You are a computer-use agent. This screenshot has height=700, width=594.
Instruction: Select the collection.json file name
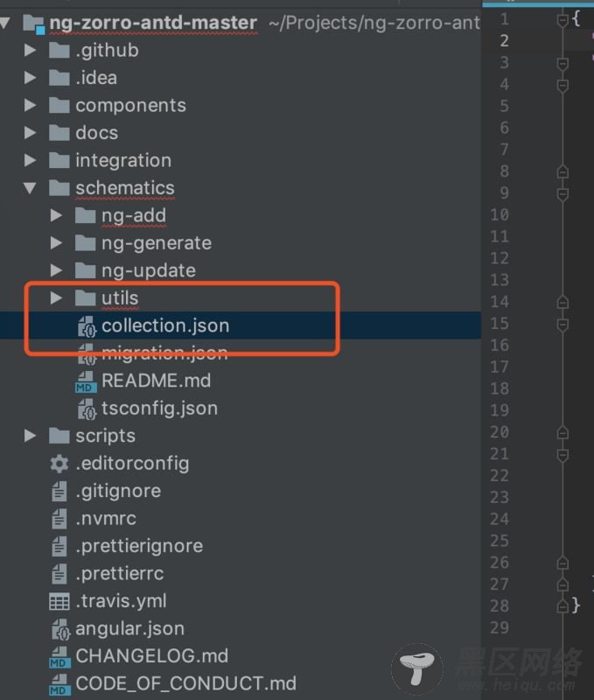click(165, 325)
